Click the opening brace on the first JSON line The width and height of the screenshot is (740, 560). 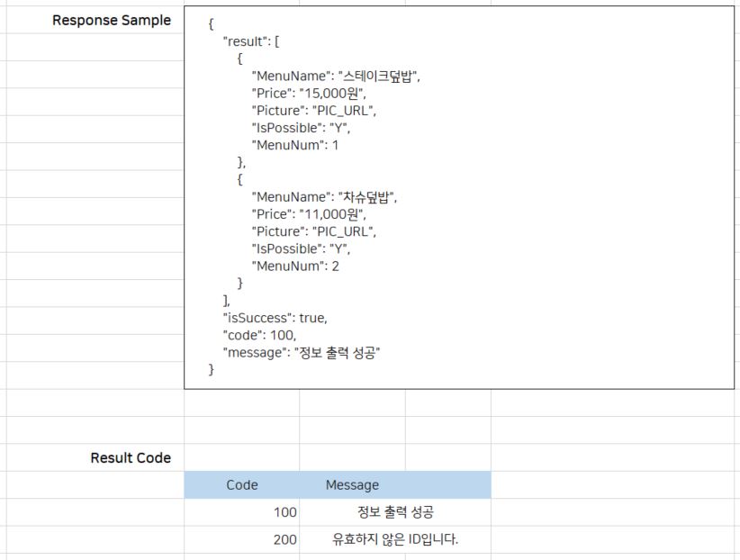click(x=212, y=24)
